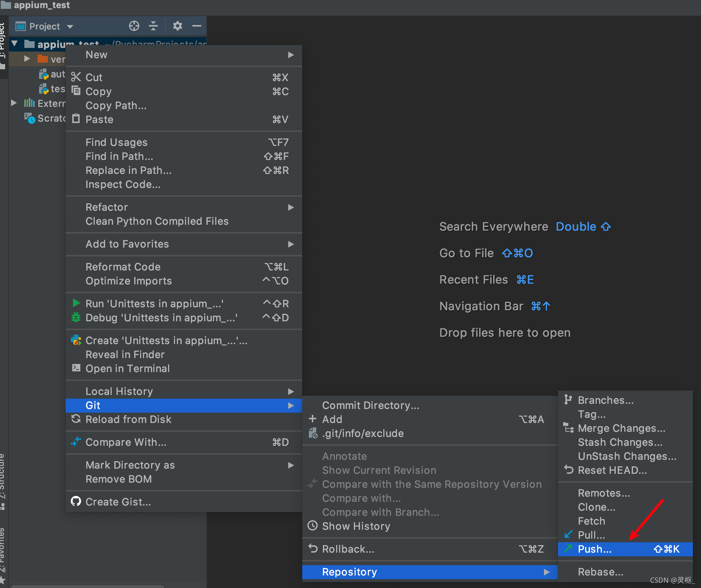701x588 pixels.
Task: Click the Reload from Disk refresh icon
Action: (x=76, y=419)
